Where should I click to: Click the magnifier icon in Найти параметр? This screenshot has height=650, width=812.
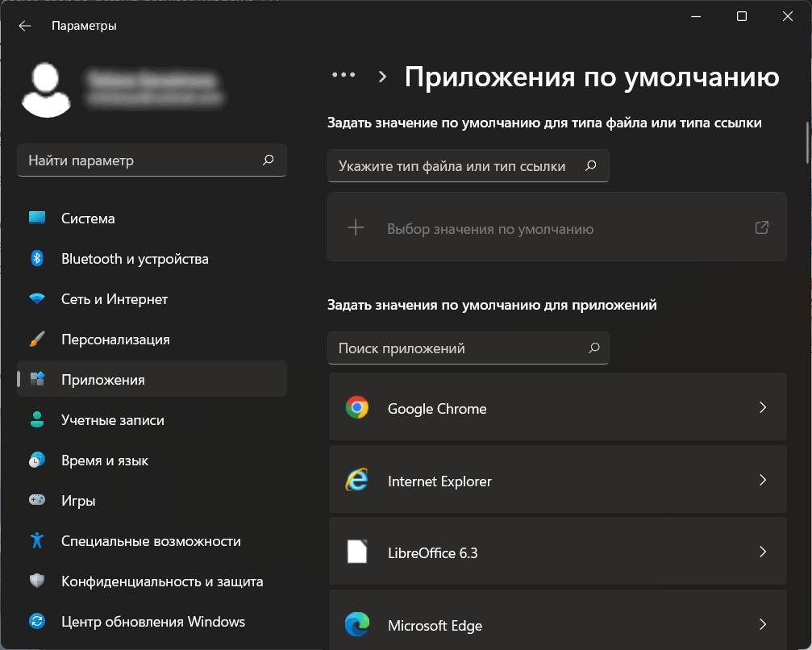pos(269,160)
